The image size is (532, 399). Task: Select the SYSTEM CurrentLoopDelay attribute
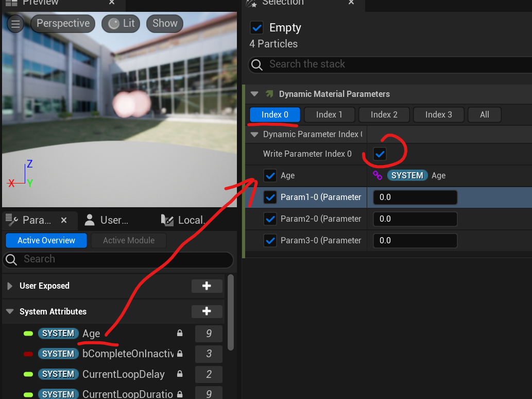tap(113, 374)
